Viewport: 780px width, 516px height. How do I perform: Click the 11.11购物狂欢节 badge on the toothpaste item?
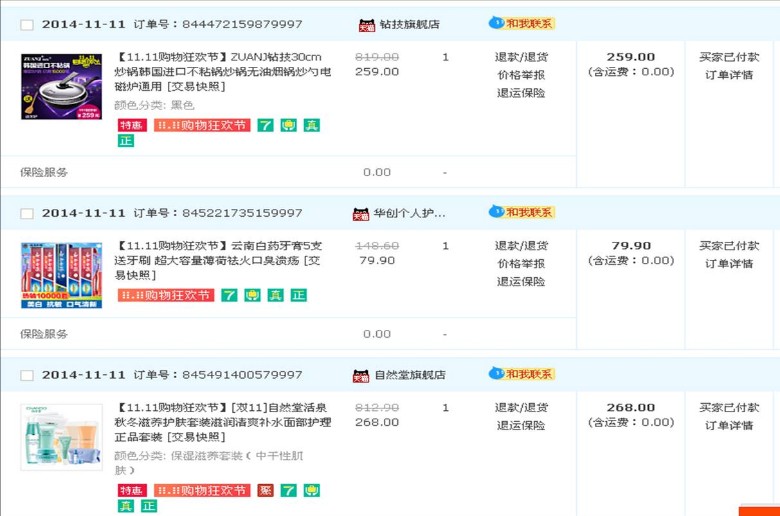(x=166, y=295)
